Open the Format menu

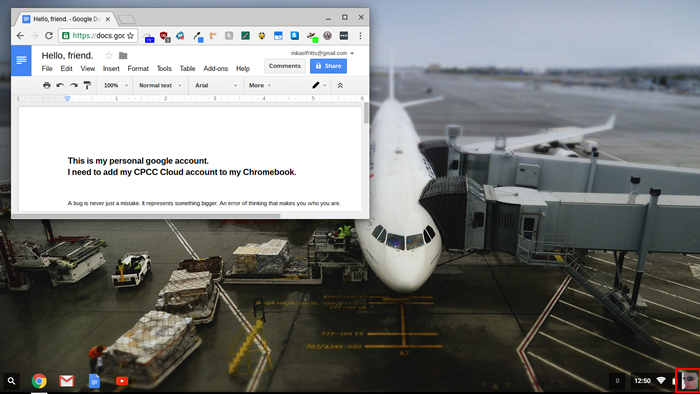[x=138, y=69]
